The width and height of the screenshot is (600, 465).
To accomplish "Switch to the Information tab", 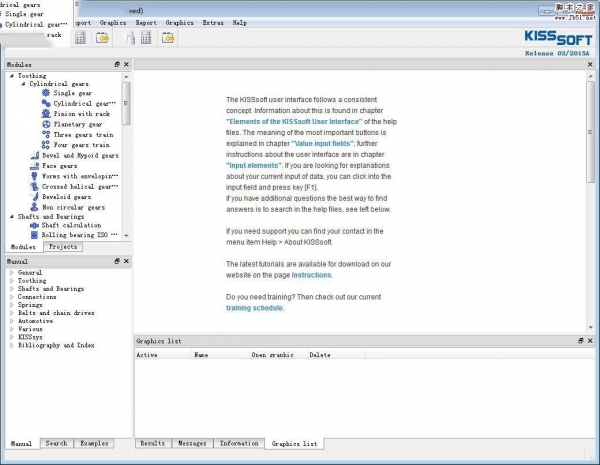I will tap(239, 443).
